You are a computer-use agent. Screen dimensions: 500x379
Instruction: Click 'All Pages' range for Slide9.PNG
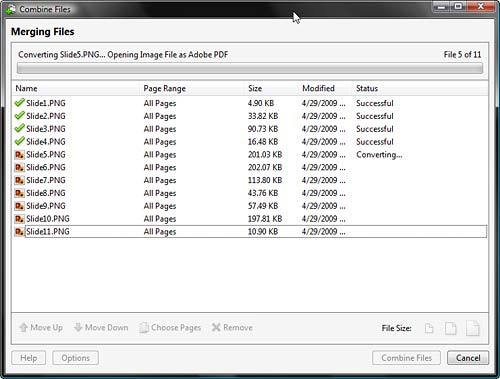click(x=160, y=206)
